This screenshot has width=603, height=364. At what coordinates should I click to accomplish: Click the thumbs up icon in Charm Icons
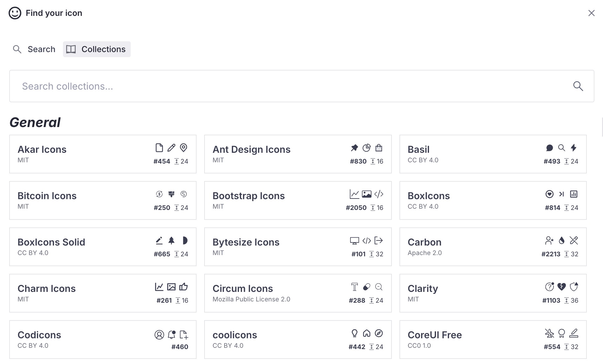tap(184, 287)
